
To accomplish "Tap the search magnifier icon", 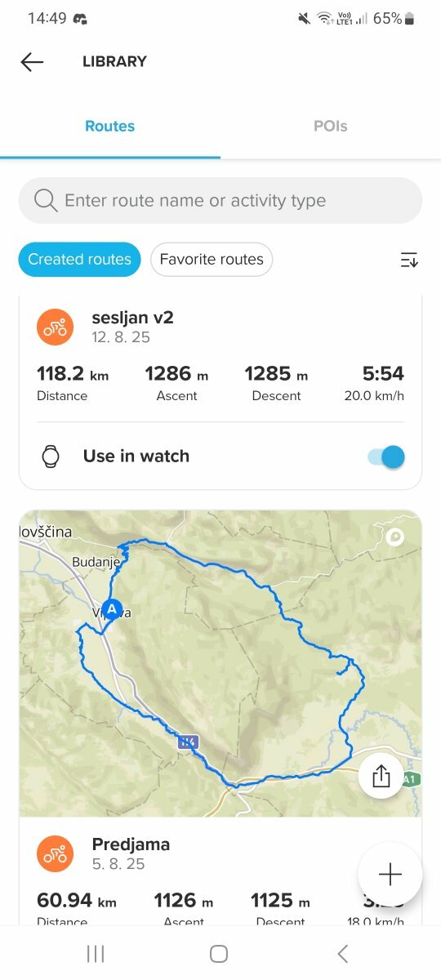I will click(x=46, y=201).
